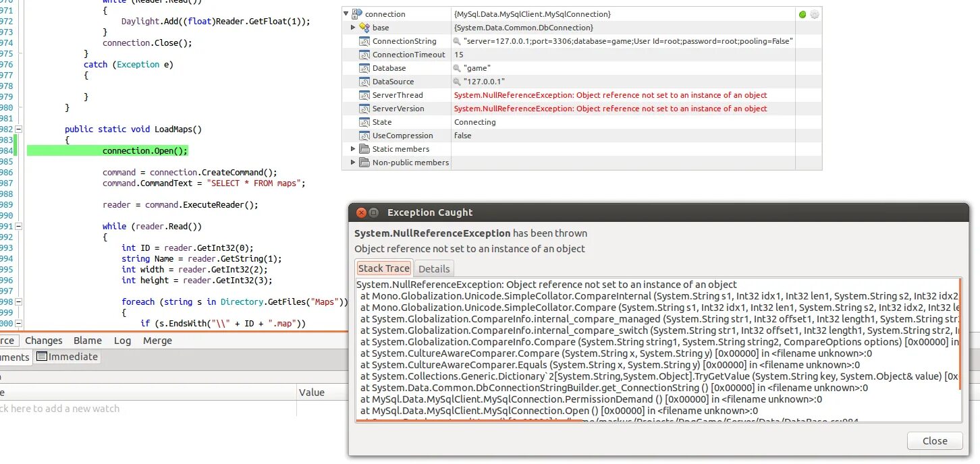980x464 pixels.
Task: Open the DataSource value visualizer magnifier
Action: pyautogui.click(x=457, y=82)
